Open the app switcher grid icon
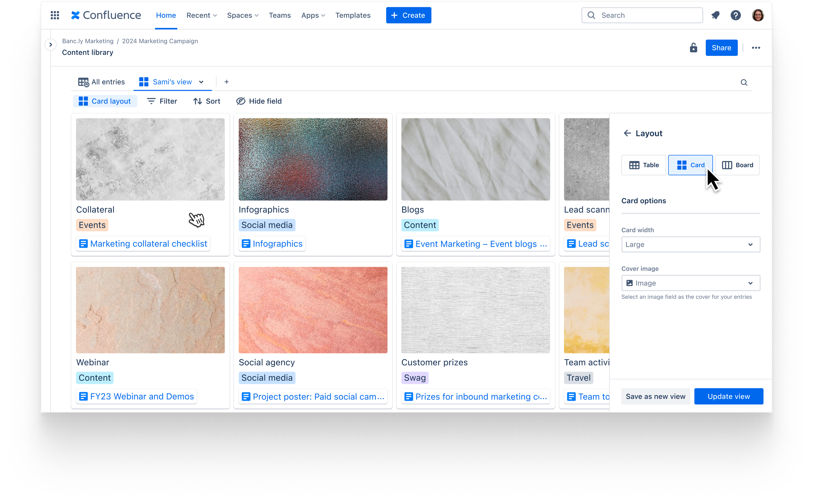The image size is (813, 504). pos(55,15)
